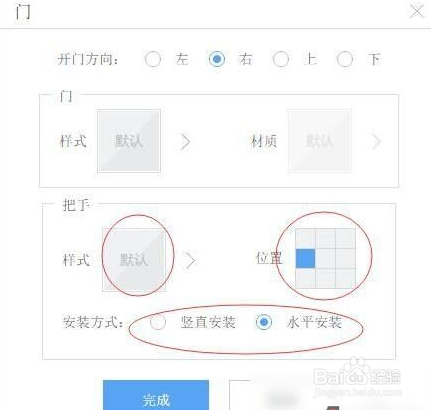Open door 样式 default thumbnail
Viewport: 431px width, 410px height.
tap(129, 141)
